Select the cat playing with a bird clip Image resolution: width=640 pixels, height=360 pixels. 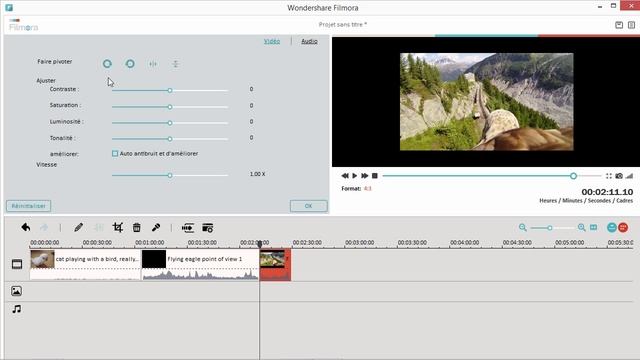pyautogui.click(x=85, y=264)
